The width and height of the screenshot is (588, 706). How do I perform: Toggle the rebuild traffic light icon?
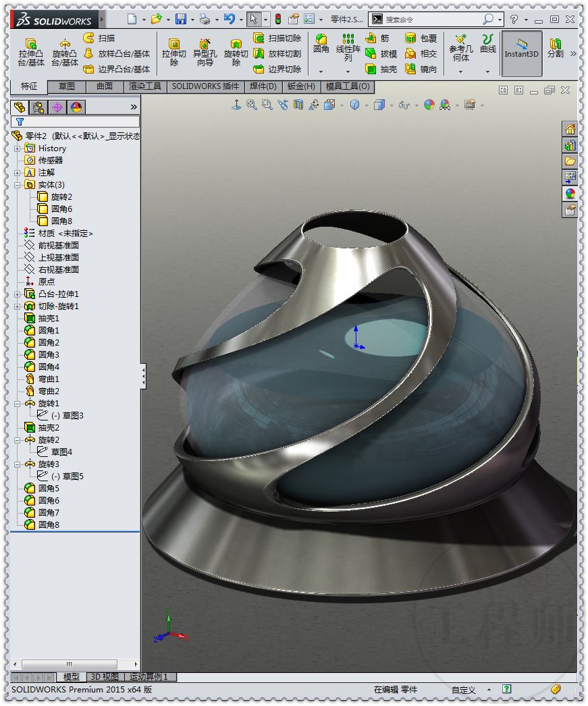278,19
